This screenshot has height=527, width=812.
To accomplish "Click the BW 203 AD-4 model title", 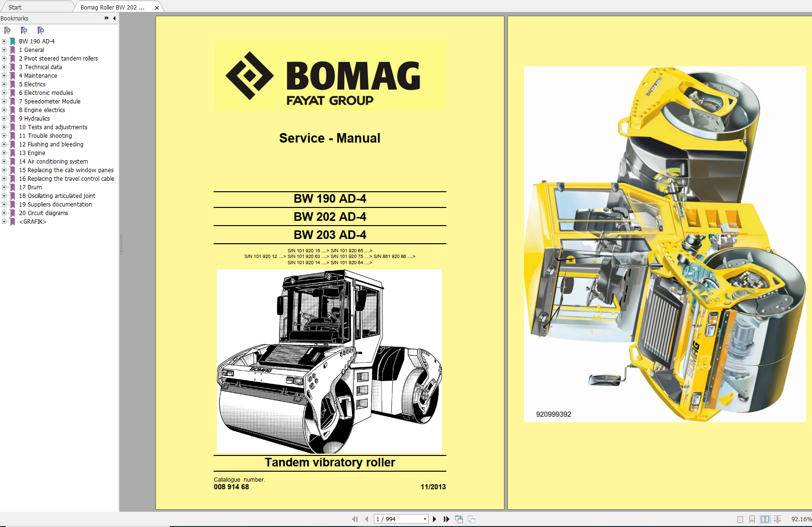I will [330, 235].
